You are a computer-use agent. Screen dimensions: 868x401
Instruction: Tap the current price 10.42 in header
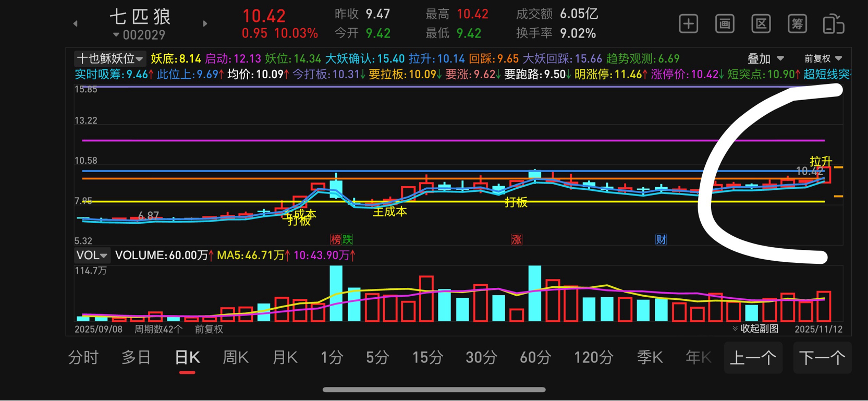tap(264, 16)
